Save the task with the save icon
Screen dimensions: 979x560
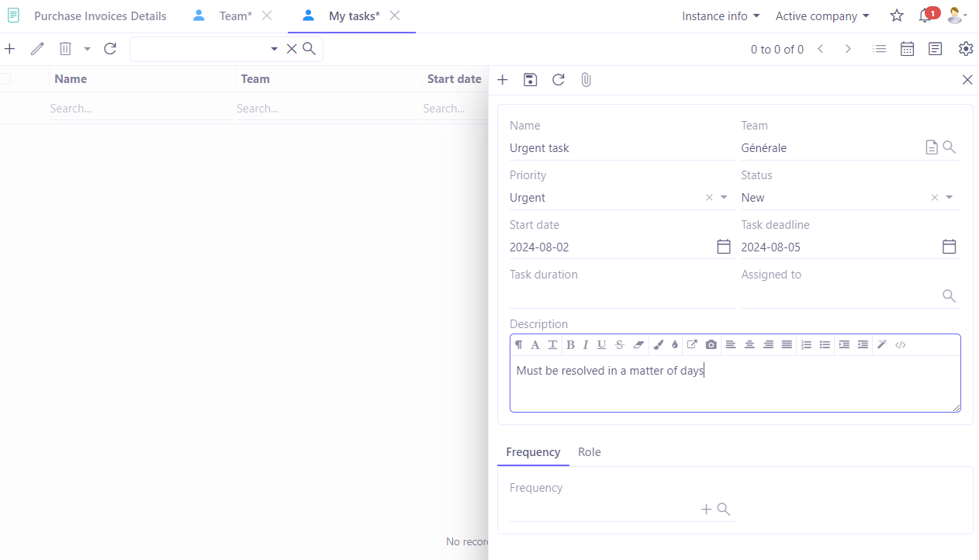530,79
